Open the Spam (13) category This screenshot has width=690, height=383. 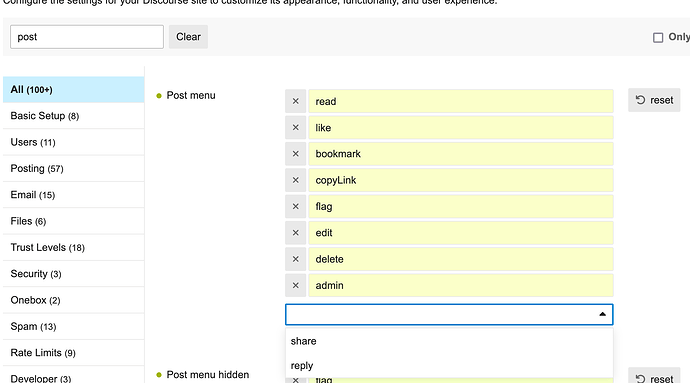pyautogui.click(x=73, y=326)
